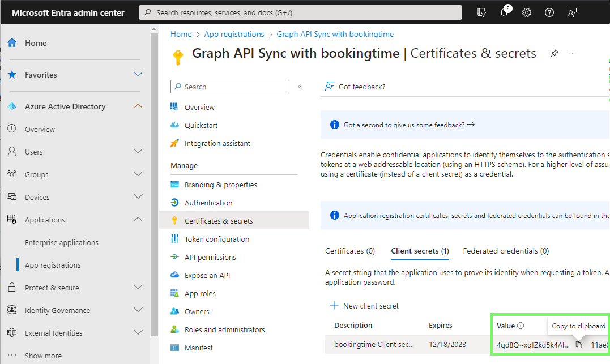This screenshot has height=364, width=610.
Task: Collapse the app menu with double chevron
Action: coord(300,87)
